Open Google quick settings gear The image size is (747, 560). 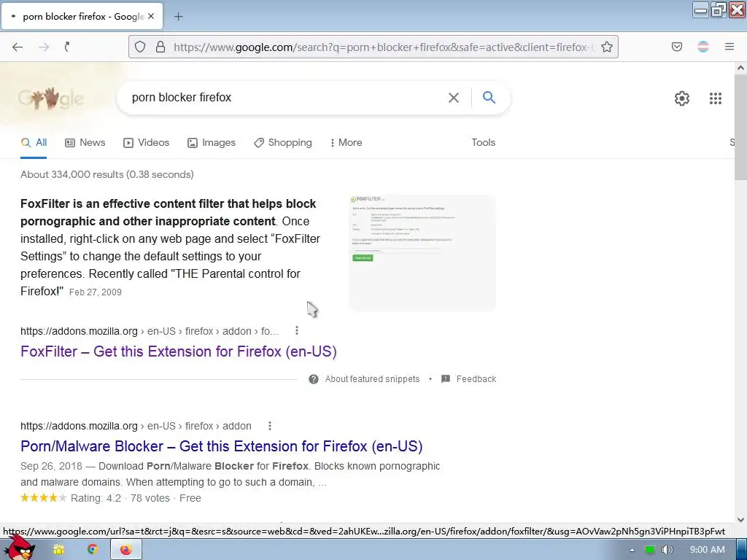tap(682, 98)
